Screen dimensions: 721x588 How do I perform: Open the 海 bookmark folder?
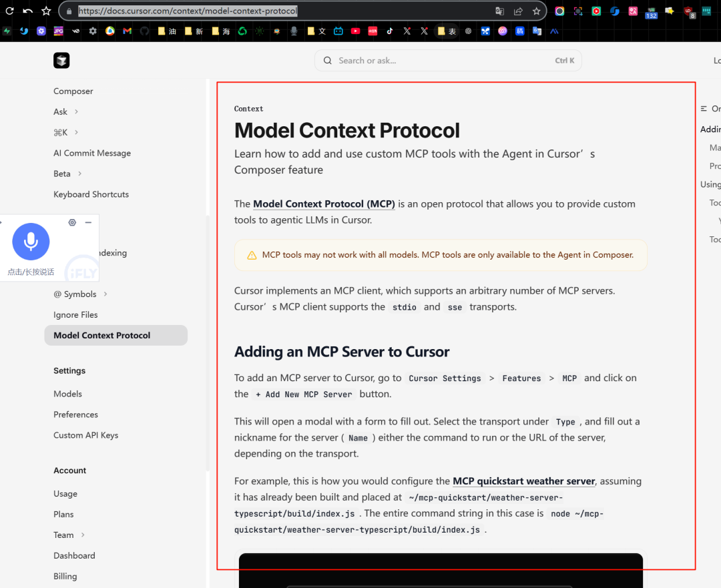221,31
